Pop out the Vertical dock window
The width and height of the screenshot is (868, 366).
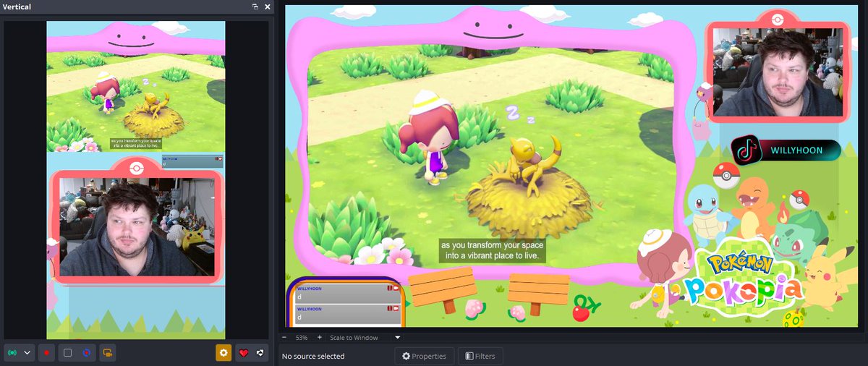[255, 7]
